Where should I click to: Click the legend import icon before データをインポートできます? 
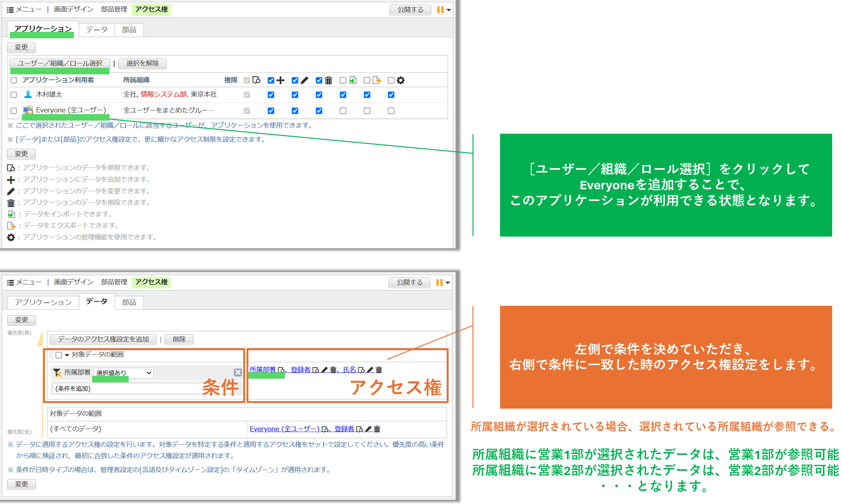point(11,214)
